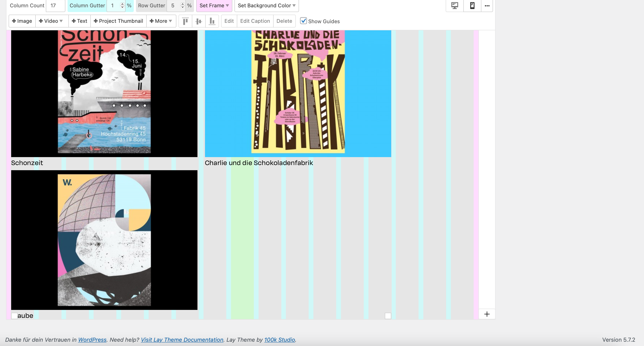Align selected element to top
This screenshot has width=644, height=346.
pyautogui.click(x=185, y=21)
